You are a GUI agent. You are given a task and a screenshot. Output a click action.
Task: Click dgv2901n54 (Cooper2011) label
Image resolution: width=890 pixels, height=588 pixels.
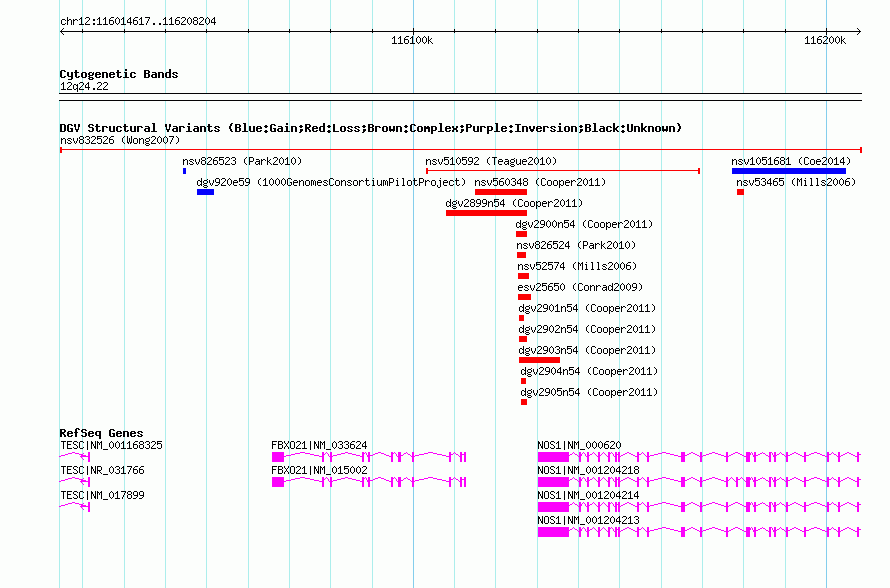tap(587, 308)
